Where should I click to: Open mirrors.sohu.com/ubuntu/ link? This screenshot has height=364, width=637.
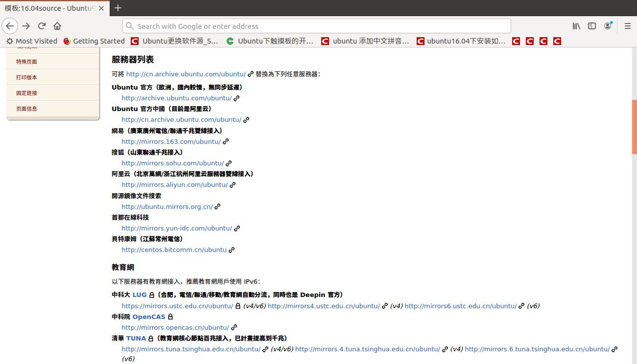(173, 163)
